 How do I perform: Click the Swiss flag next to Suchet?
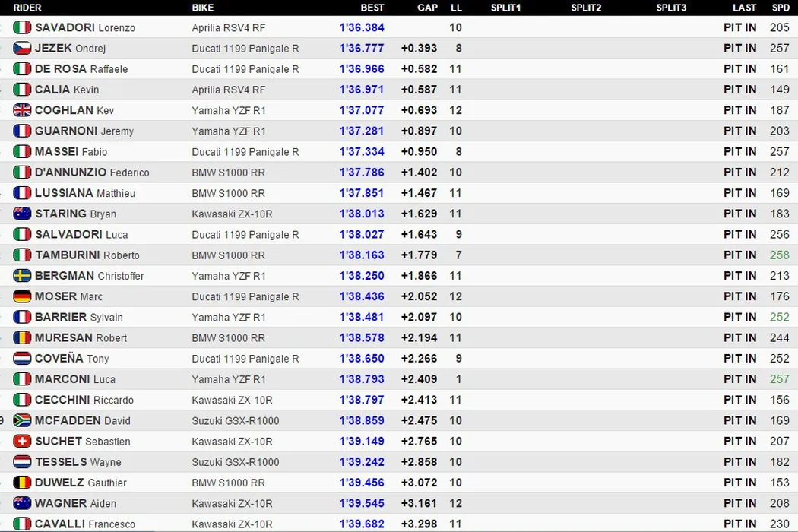[x=22, y=441]
